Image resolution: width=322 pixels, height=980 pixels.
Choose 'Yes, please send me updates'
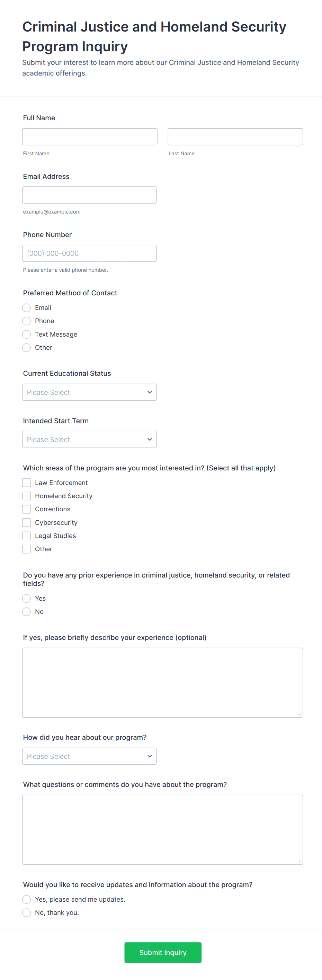27,899
